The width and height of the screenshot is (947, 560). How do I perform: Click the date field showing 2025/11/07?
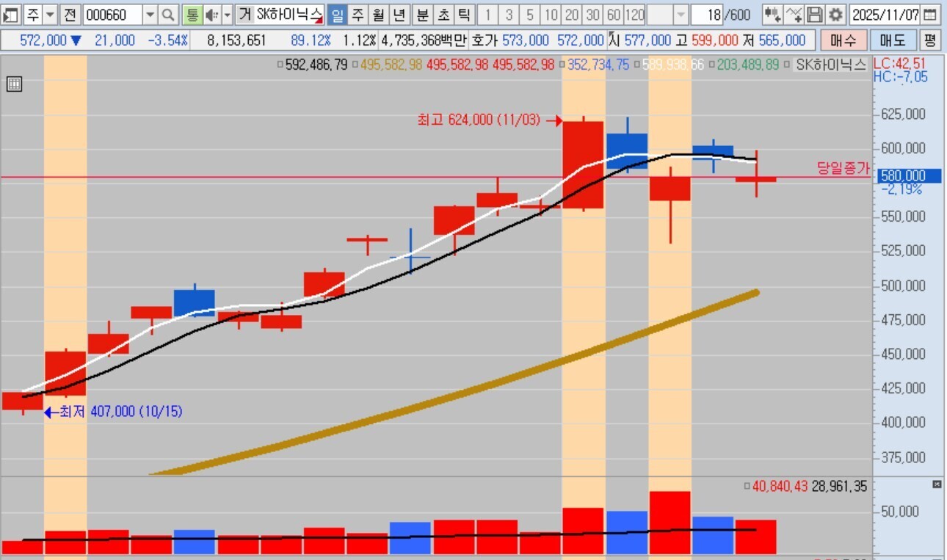(x=885, y=15)
